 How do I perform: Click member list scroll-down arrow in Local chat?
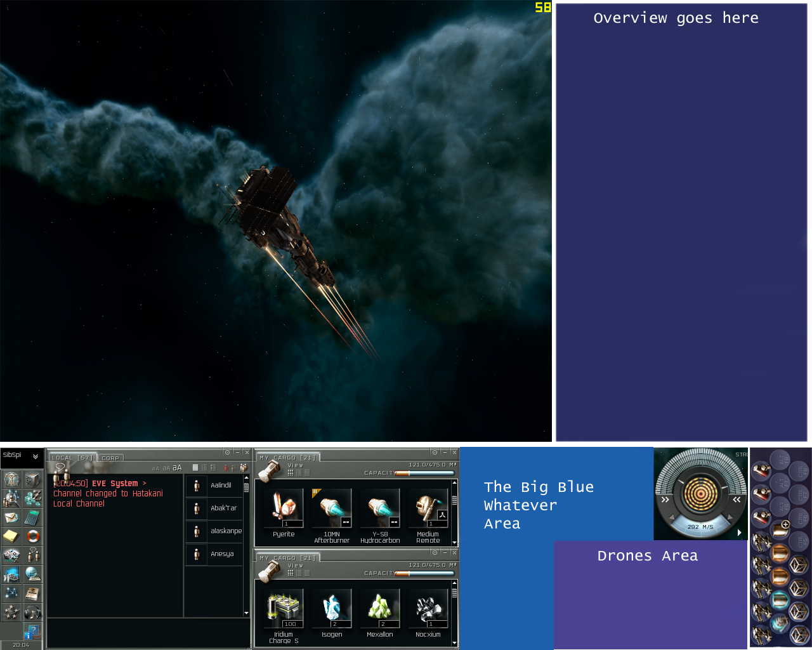[246, 613]
